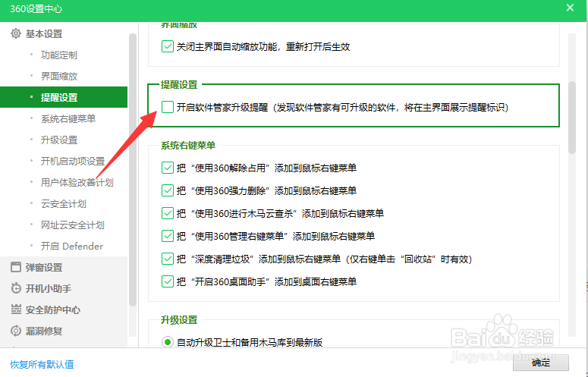The width and height of the screenshot is (588, 377).
Task: Enable 开启软件管家升级提醒 checkbox
Action: tap(167, 107)
